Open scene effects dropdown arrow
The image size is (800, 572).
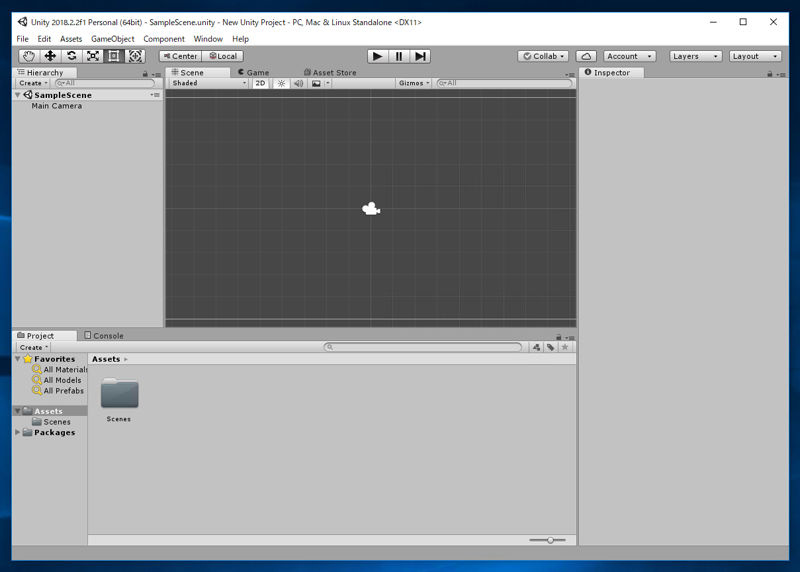click(x=328, y=83)
